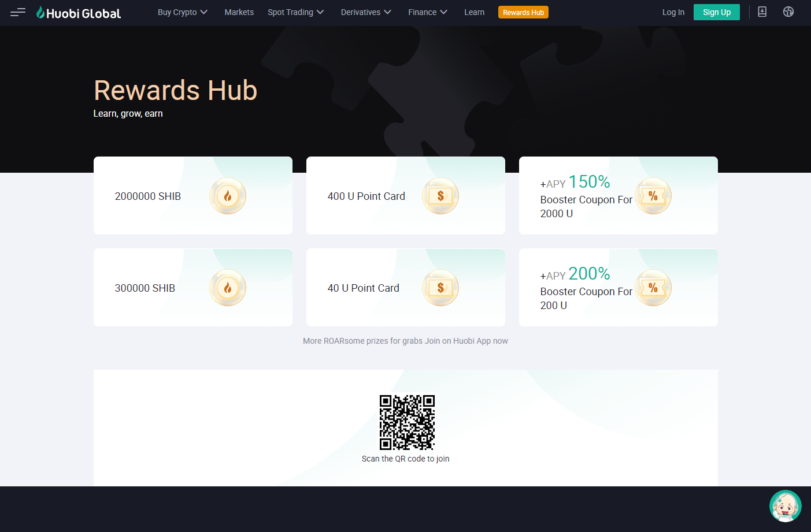Click the 2000000 SHIB flame coin icon
The height and width of the screenshot is (532, 811).
pyautogui.click(x=228, y=196)
